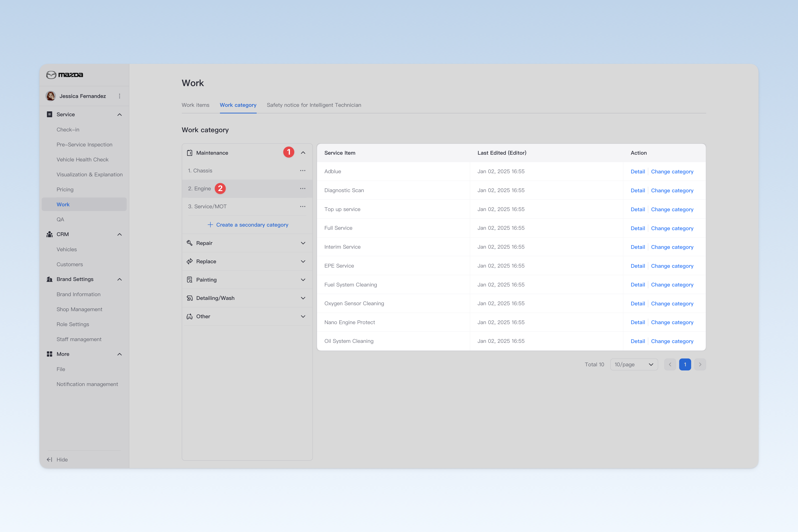The width and height of the screenshot is (798, 532).
Task: Collapse the Maintenance category chevron
Action: pos(303,153)
